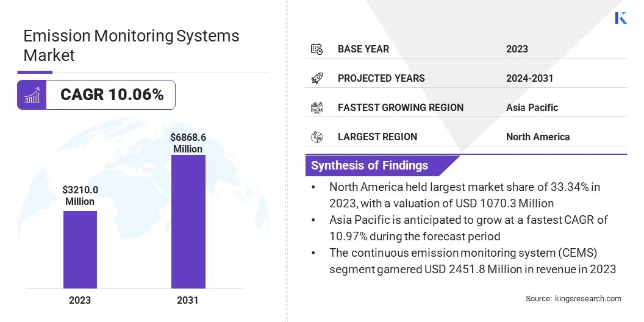This screenshot has width=644, height=322.
Task: Click the kingsresearch.com source link
Action: click(x=588, y=299)
